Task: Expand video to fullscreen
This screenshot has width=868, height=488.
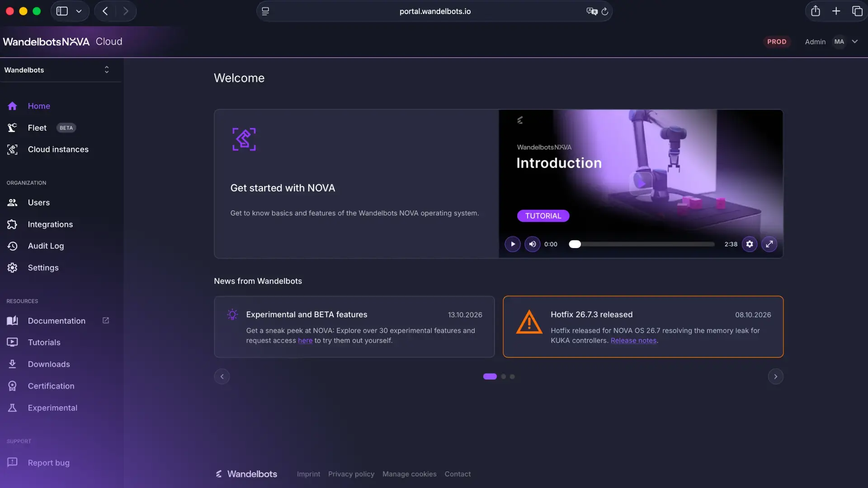Action: [x=769, y=244]
